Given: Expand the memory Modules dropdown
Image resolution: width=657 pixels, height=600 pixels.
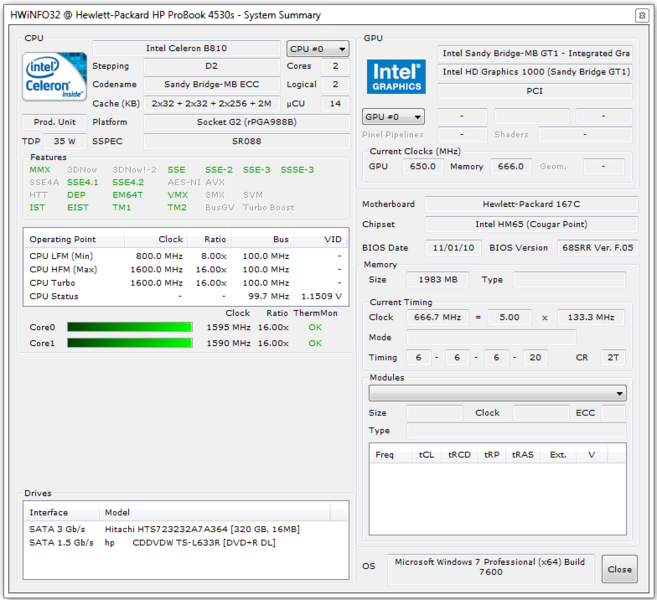Looking at the screenshot, I should 497,393.
